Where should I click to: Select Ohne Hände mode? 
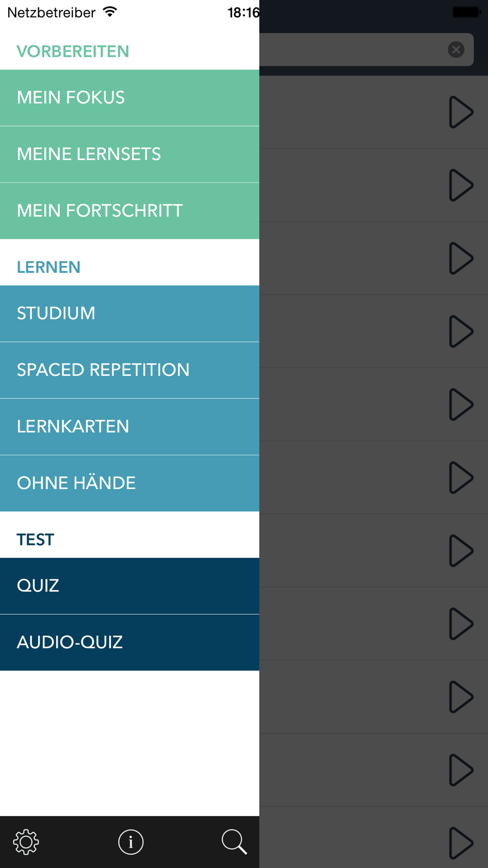click(129, 483)
